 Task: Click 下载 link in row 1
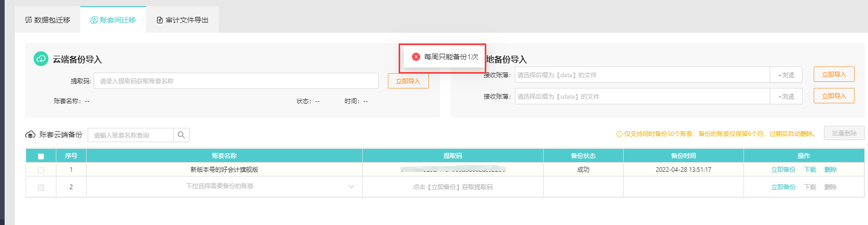[810, 170]
